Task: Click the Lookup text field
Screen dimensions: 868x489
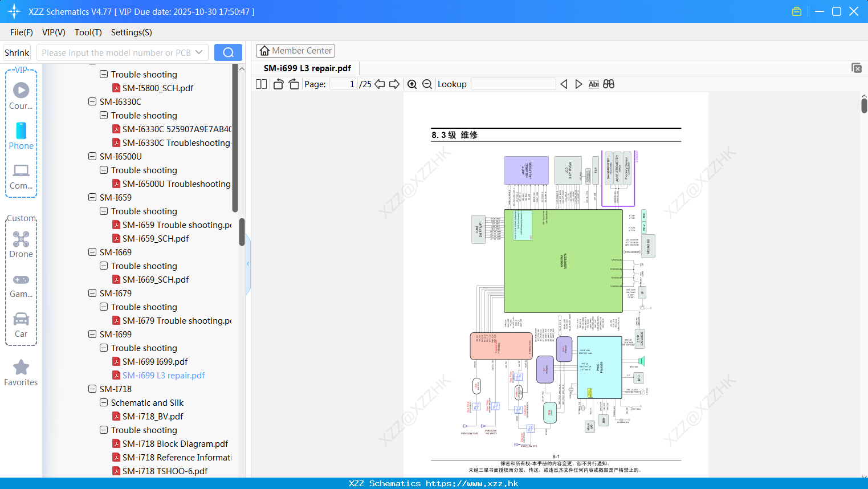Action: pos(513,84)
